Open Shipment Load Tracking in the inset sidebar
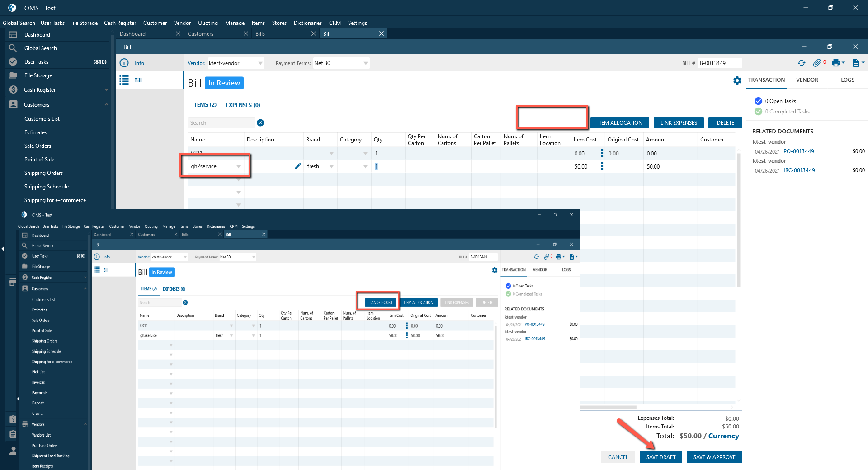The image size is (868, 470). pos(51,456)
